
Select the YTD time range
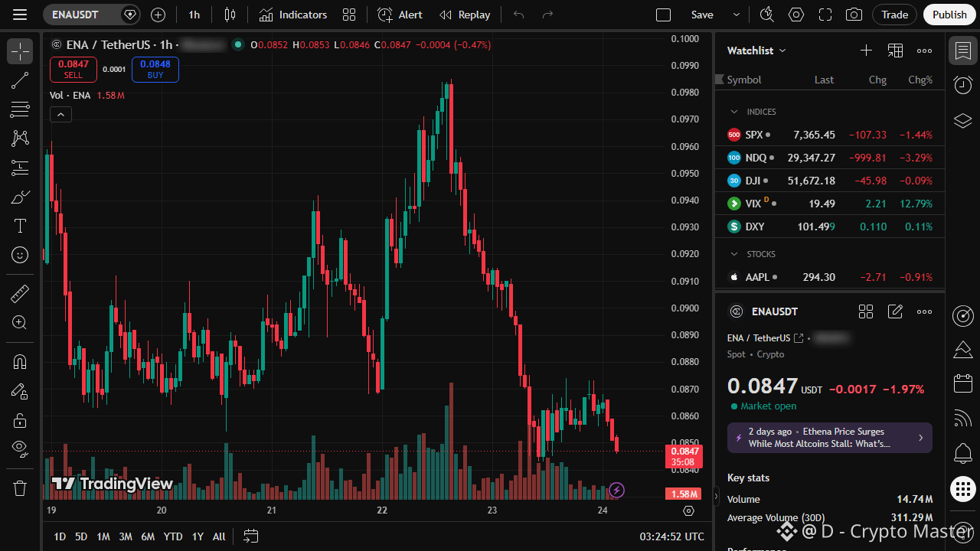(x=173, y=536)
